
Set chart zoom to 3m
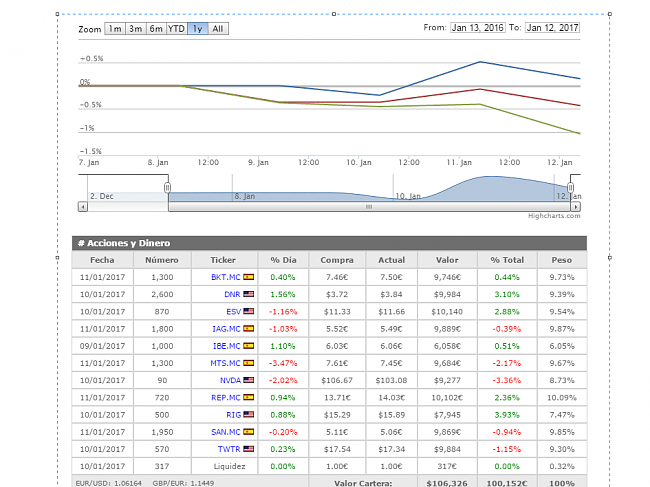tap(136, 29)
